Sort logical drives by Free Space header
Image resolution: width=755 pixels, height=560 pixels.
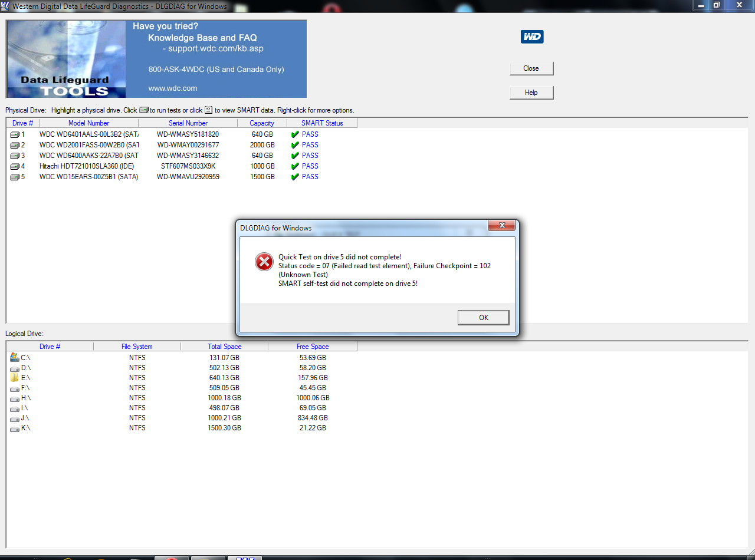tap(312, 347)
